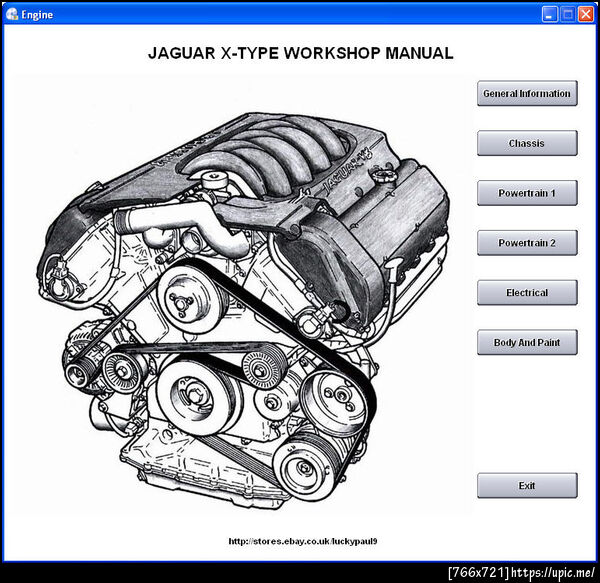The image size is (600, 583).
Task: Open Body And Paint section
Action: [x=527, y=342]
